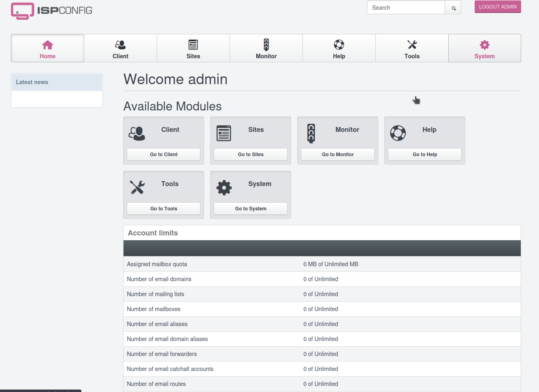
Task: Click the System module gear icon
Action: [x=224, y=187]
